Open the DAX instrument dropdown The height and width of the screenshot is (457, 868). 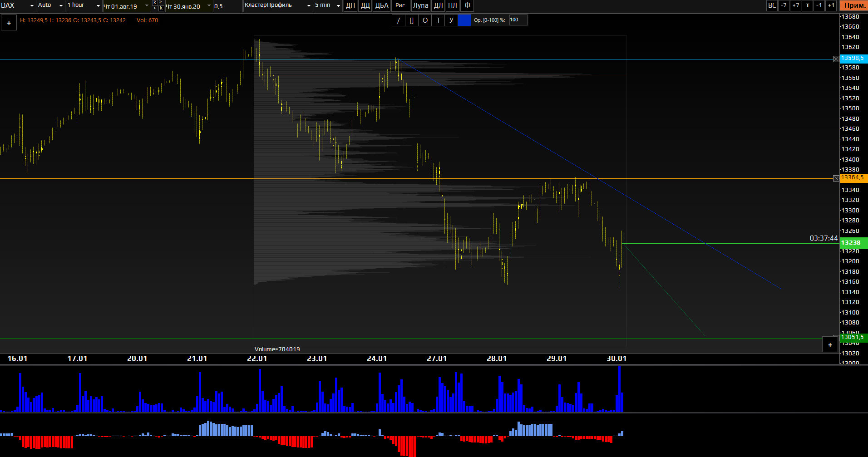18,5
